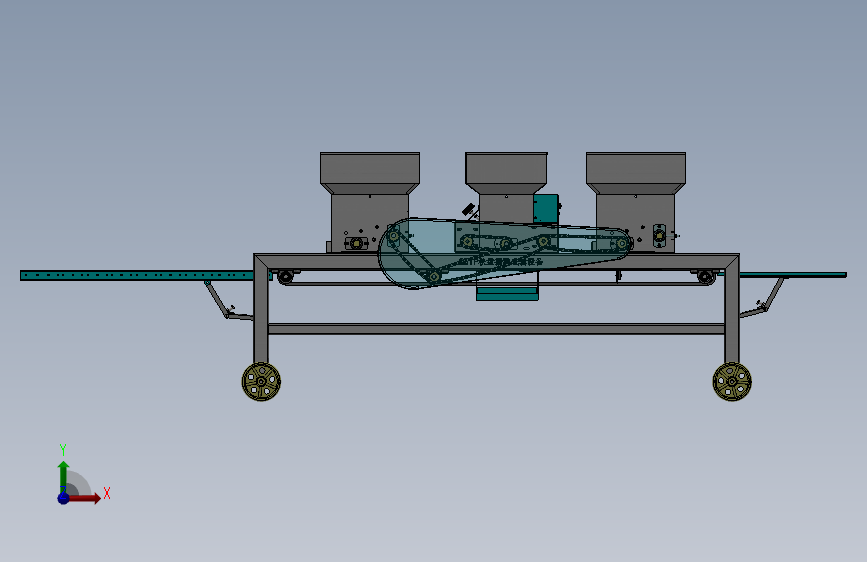Screen dimensions: 867x562
Task: Click the Y label on the triad
Action: click(63, 450)
